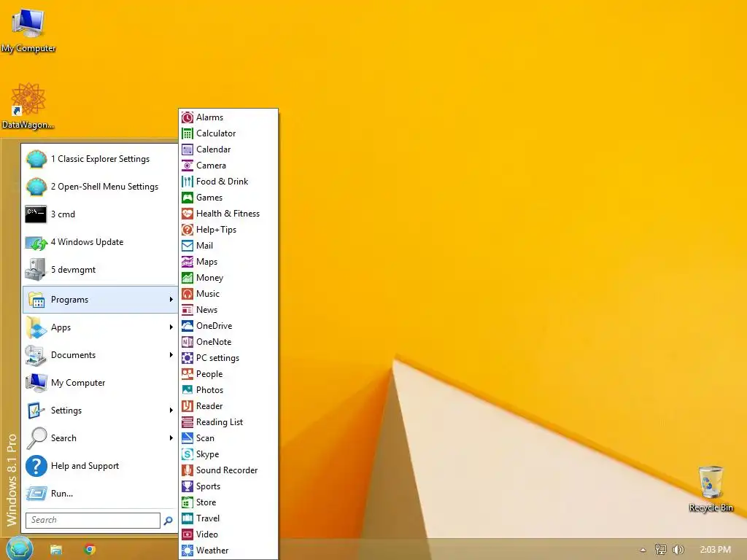Open the Mail app icon
Viewport: 747px width, 560px height.
coord(187,246)
